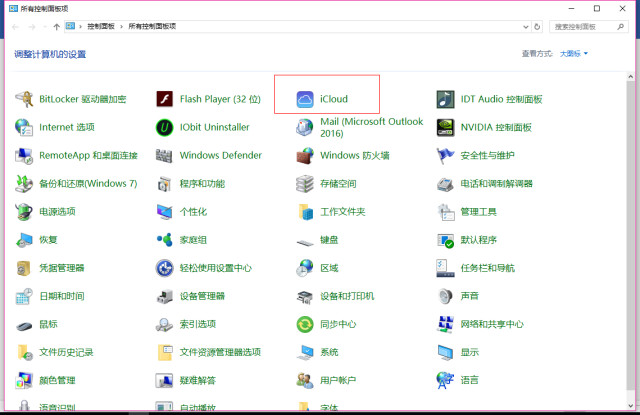Open the 键盘 link
This screenshot has width=640, height=415.
329,240
